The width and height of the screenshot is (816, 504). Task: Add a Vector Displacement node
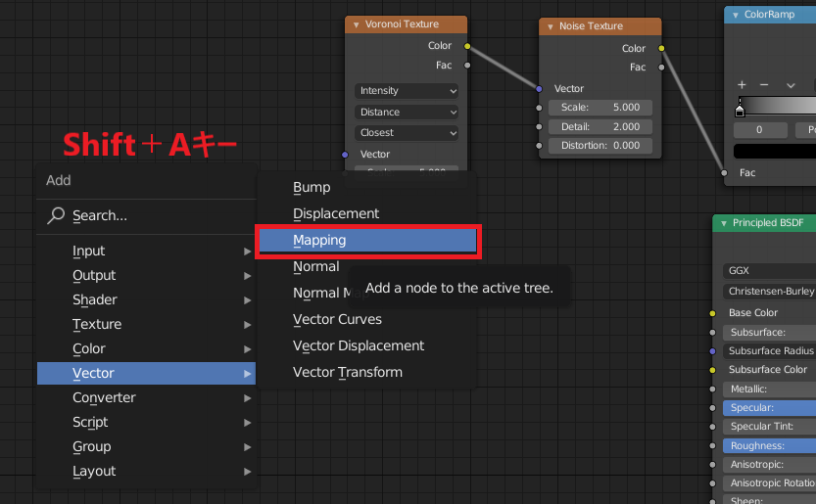click(x=367, y=345)
